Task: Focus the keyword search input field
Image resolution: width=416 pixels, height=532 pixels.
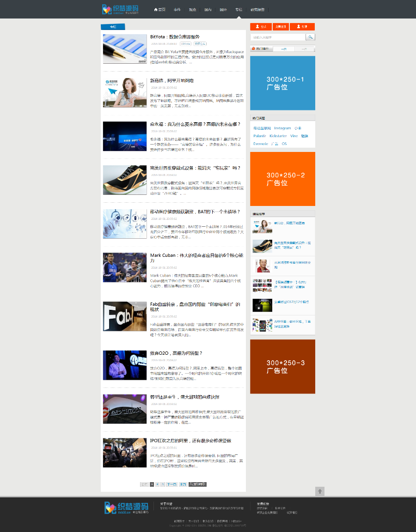Action: (x=278, y=37)
